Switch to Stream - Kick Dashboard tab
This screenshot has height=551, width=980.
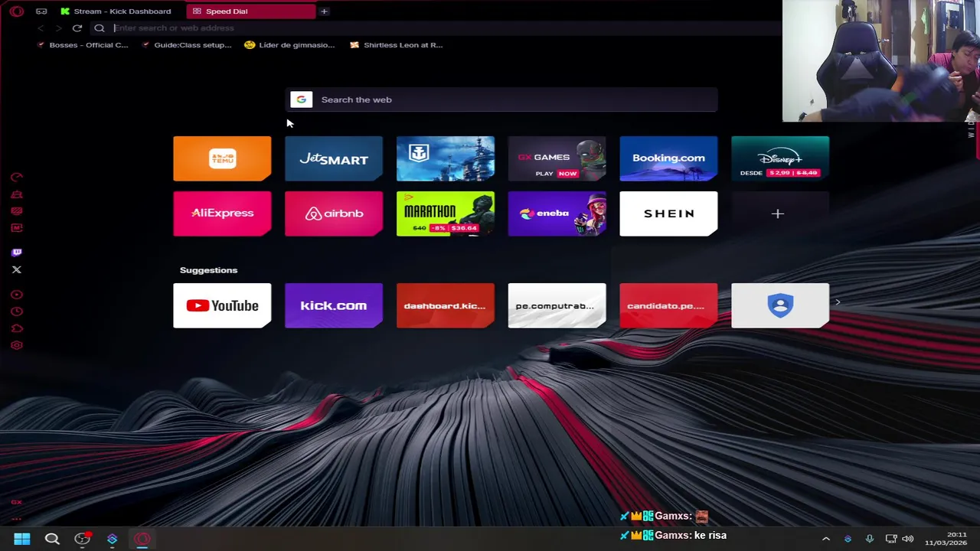click(116, 11)
